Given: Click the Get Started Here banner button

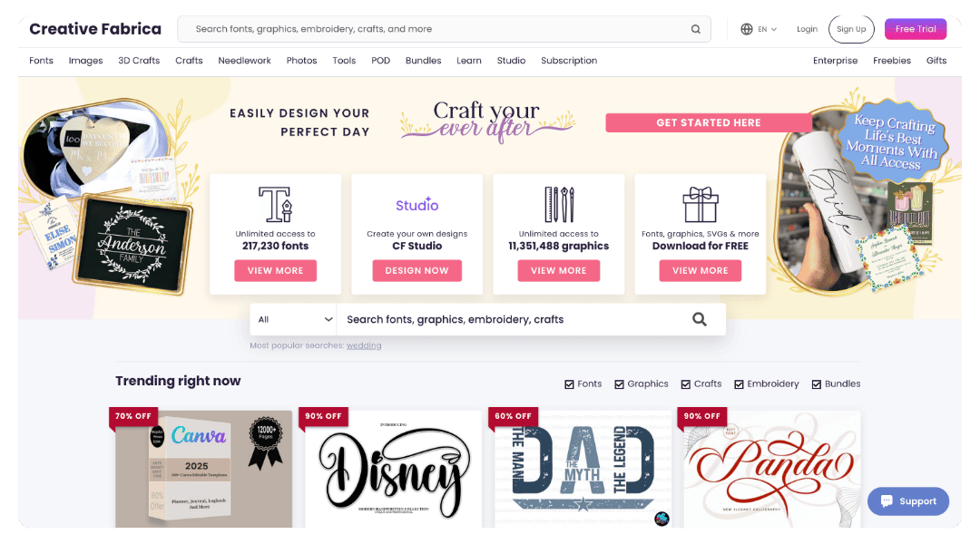Looking at the screenshot, I should pyautogui.click(x=708, y=122).
